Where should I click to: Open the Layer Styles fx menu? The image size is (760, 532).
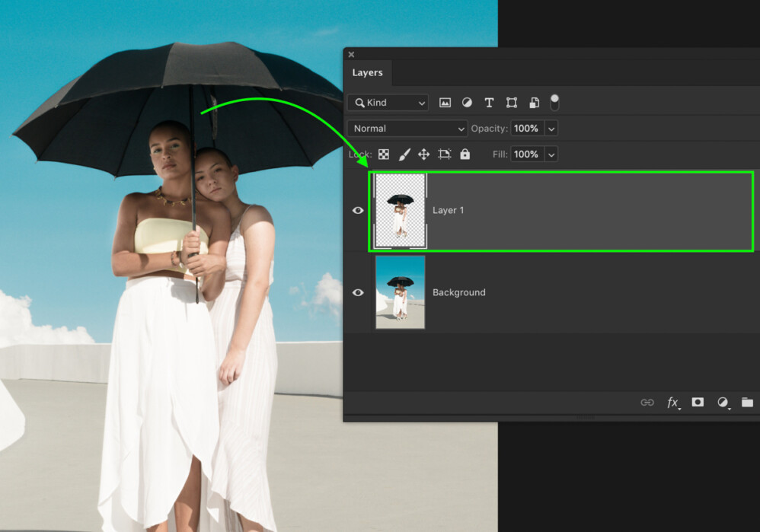[672, 402]
